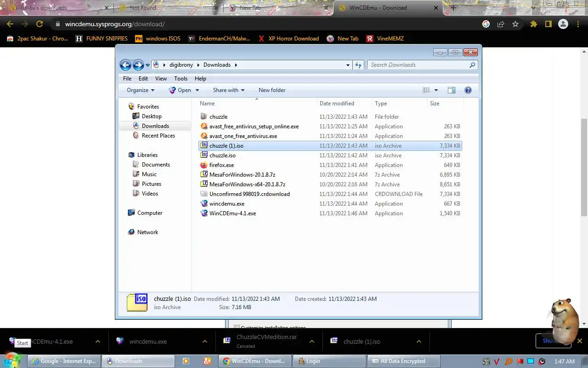Open the address bar history dropdown arrow
Screen dimensions: 588x368
[348, 65]
